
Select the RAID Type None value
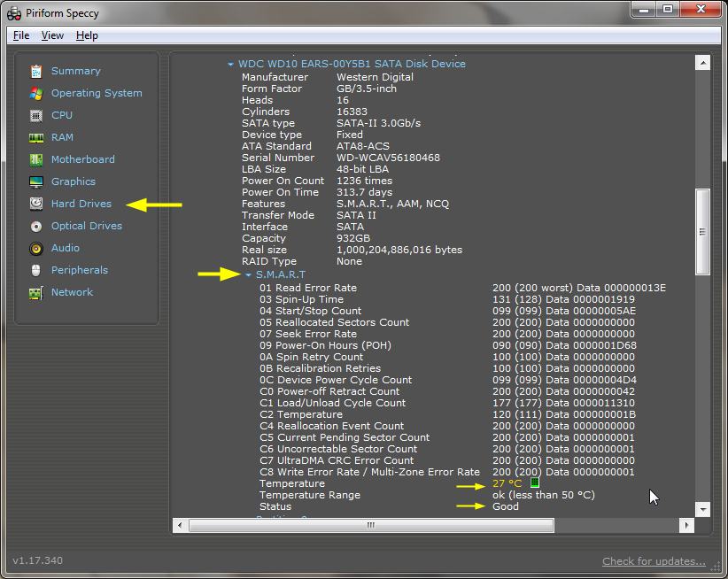tap(349, 261)
